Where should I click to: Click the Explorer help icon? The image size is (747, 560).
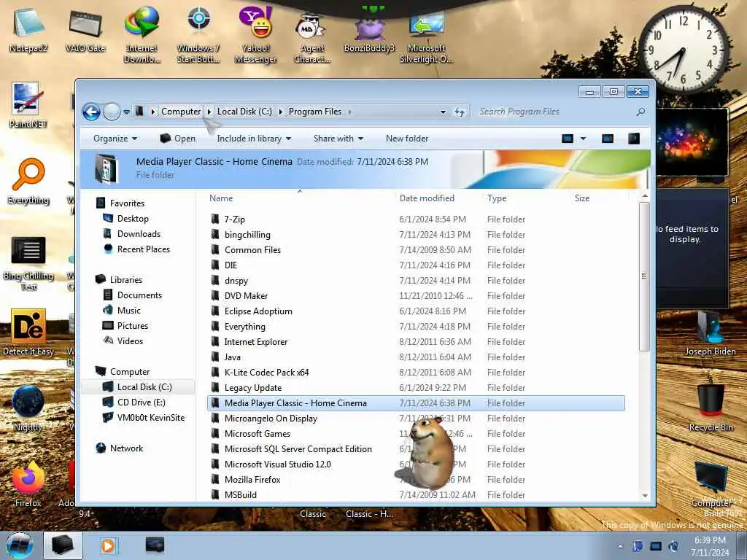pyautogui.click(x=634, y=139)
